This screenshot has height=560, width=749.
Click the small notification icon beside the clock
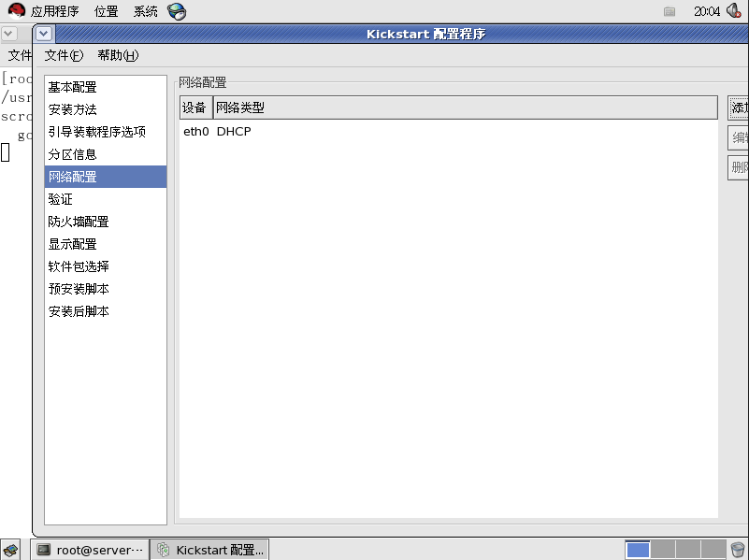click(670, 11)
